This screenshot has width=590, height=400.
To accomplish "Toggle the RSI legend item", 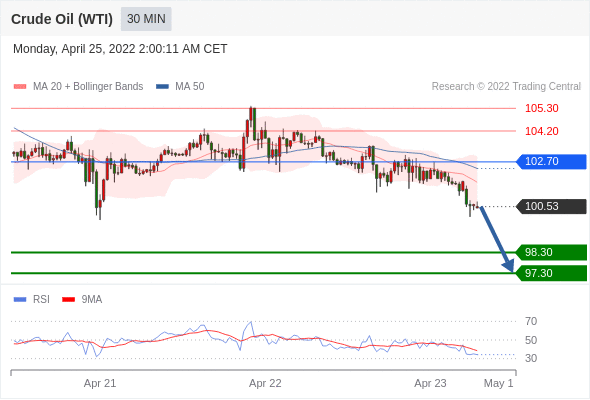I will coord(32,300).
